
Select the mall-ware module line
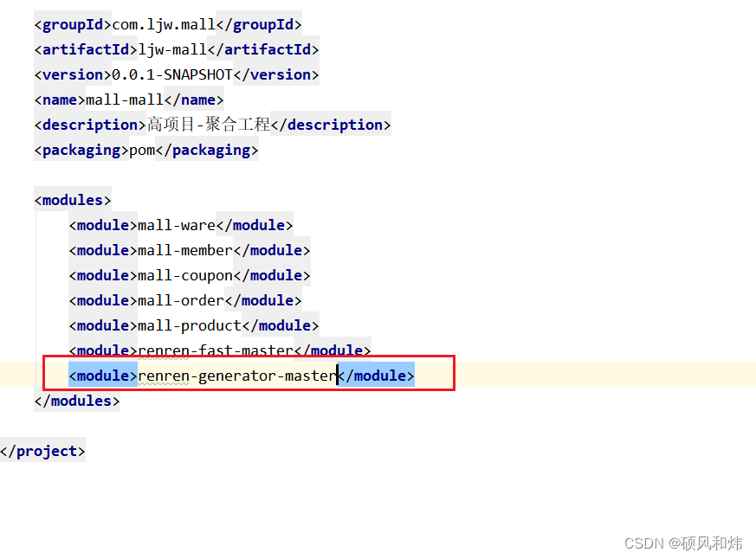coord(181,225)
